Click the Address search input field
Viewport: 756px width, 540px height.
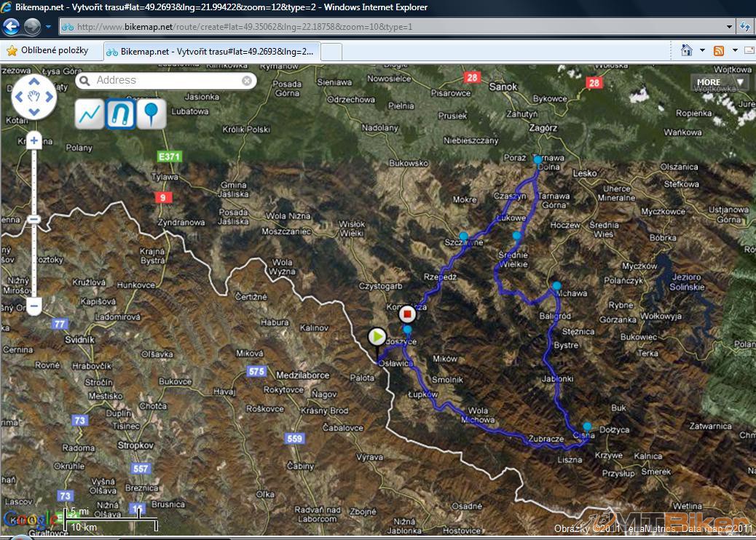tap(164, 81)
